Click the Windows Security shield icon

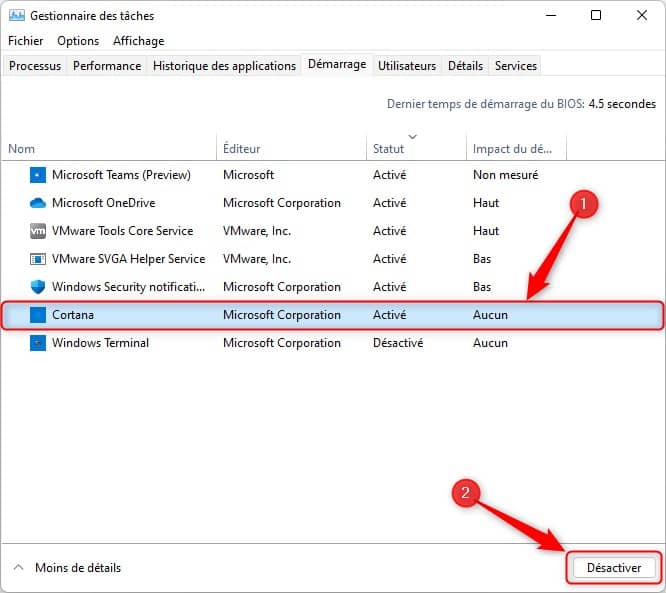(38, 287)
